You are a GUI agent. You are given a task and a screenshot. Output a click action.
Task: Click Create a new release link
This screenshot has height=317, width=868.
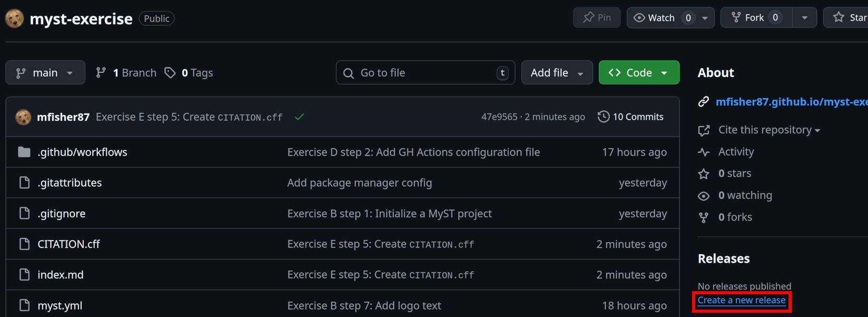coord(741,300)
